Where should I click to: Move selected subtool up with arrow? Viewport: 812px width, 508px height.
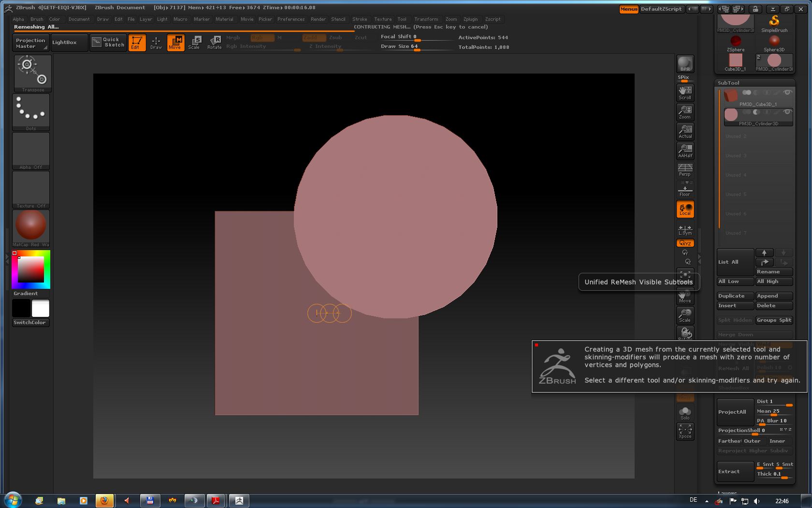(x=764, y=253)
